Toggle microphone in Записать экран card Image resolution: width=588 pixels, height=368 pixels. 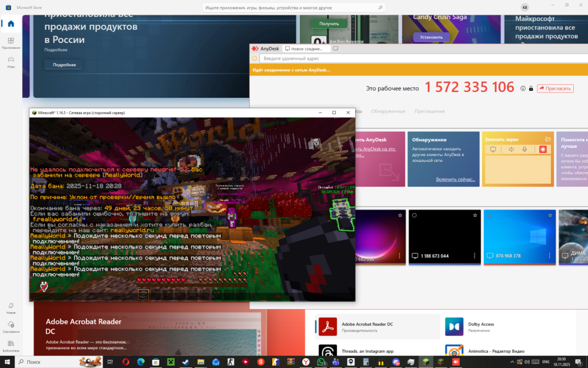pyautogui.click(x=524, y=150)
